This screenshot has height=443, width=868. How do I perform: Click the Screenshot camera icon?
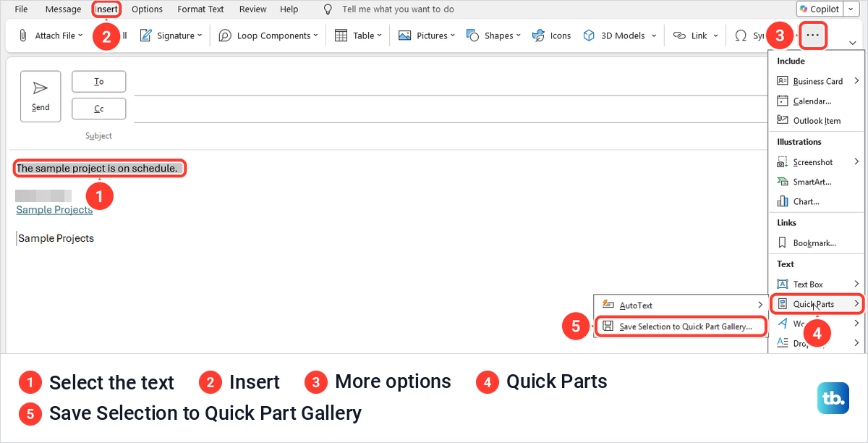click(x=782, y=162)
